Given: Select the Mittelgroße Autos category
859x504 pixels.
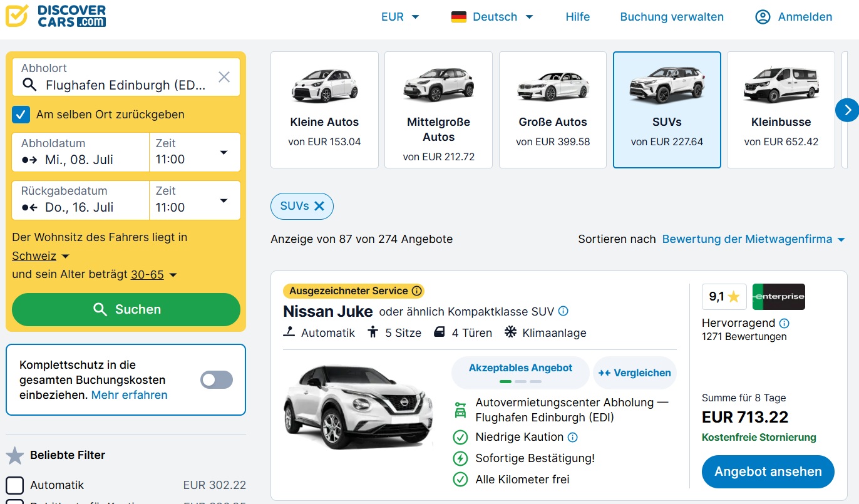Looking at the screenshot, I should tap(438, 110).
